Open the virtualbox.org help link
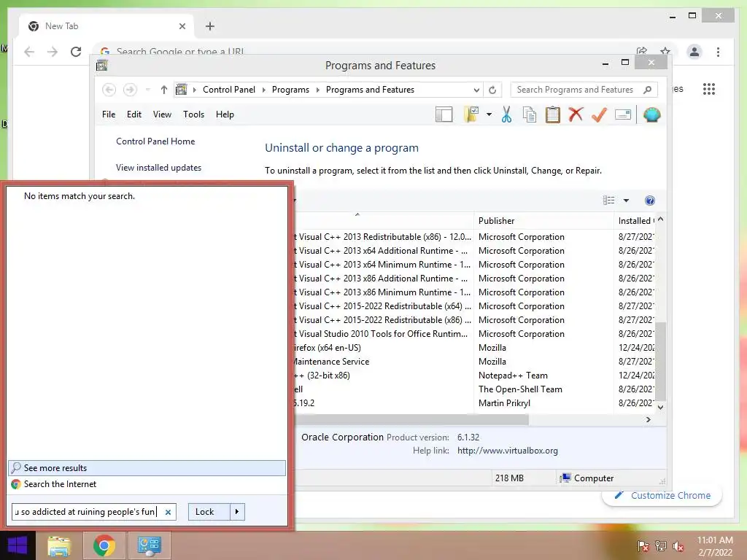Image resolution: width=747 pixels, height=560 pixels. 508,451
